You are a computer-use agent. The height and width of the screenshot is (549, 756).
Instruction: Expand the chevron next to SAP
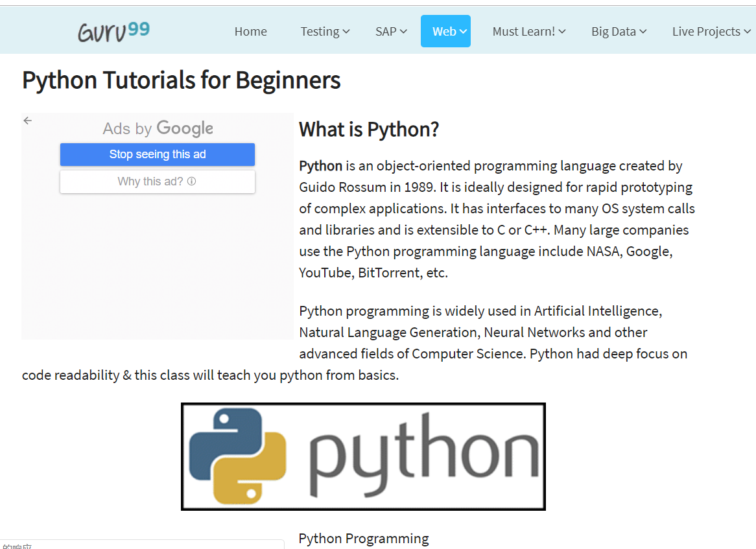(403, 31)
